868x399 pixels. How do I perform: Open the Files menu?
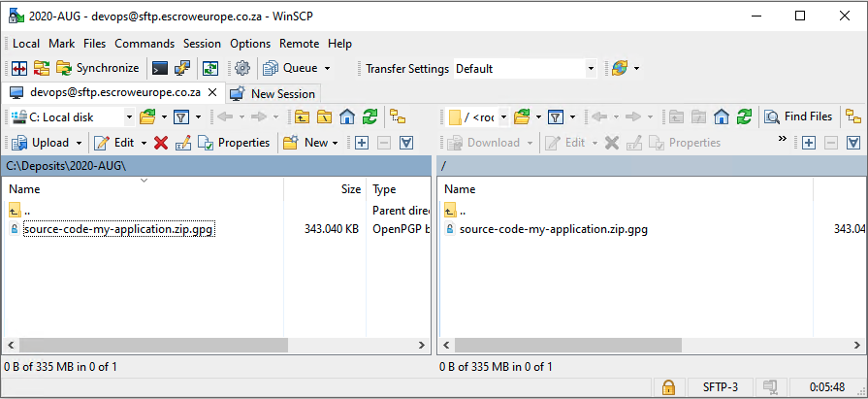coord(95,44)
